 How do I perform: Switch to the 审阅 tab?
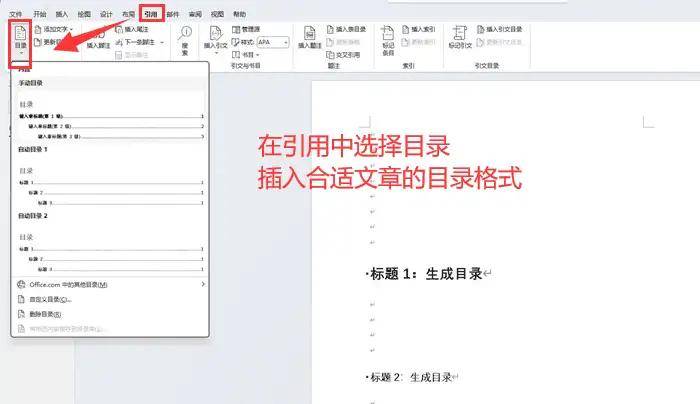point(195,14)
